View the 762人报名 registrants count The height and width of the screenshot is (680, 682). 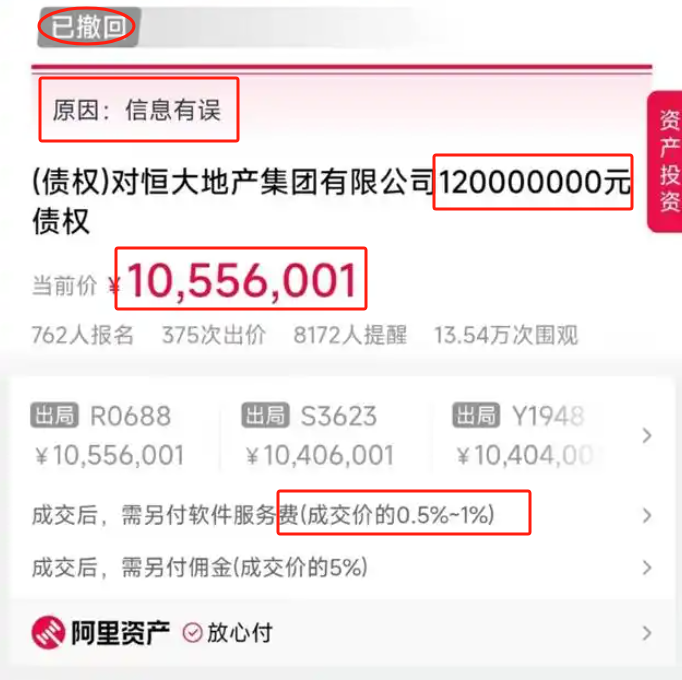(83, 335)
